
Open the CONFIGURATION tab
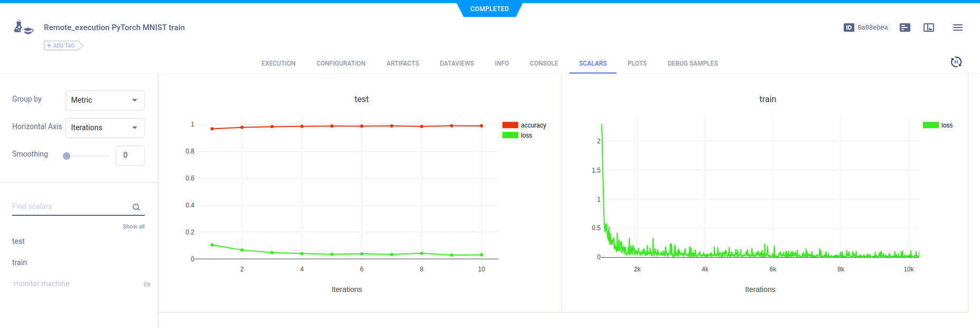(341, 63)
